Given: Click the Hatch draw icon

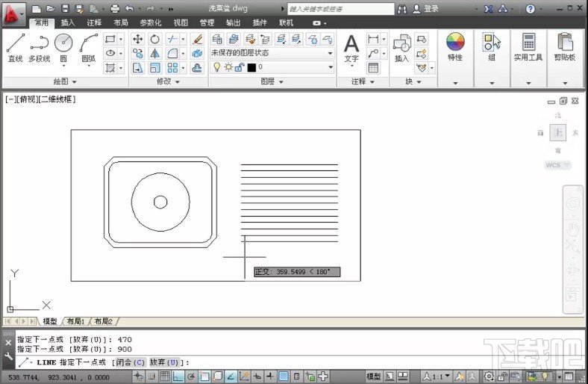Looking at the screenshot, I should click(110, 68).
